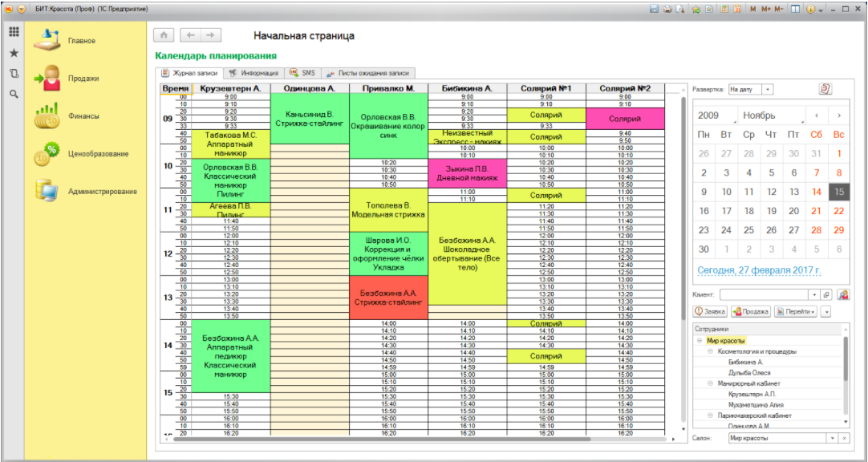Click the Save diskette icon in title bar

[654, 9]
